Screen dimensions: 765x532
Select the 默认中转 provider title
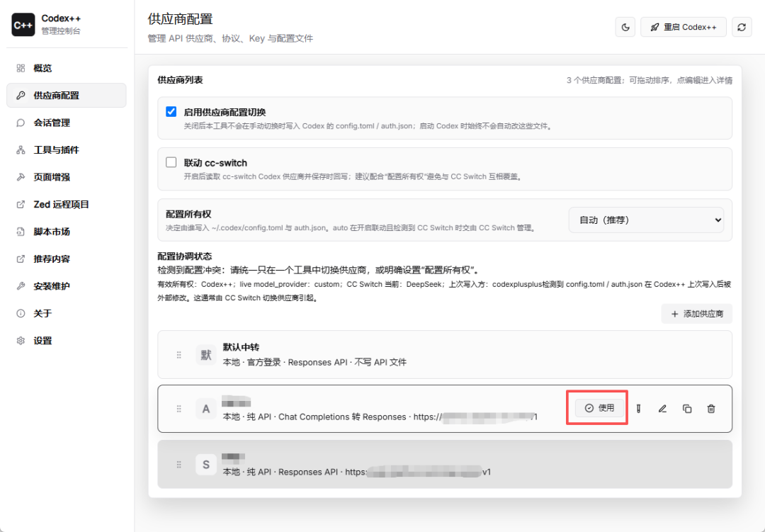[241, 347]
